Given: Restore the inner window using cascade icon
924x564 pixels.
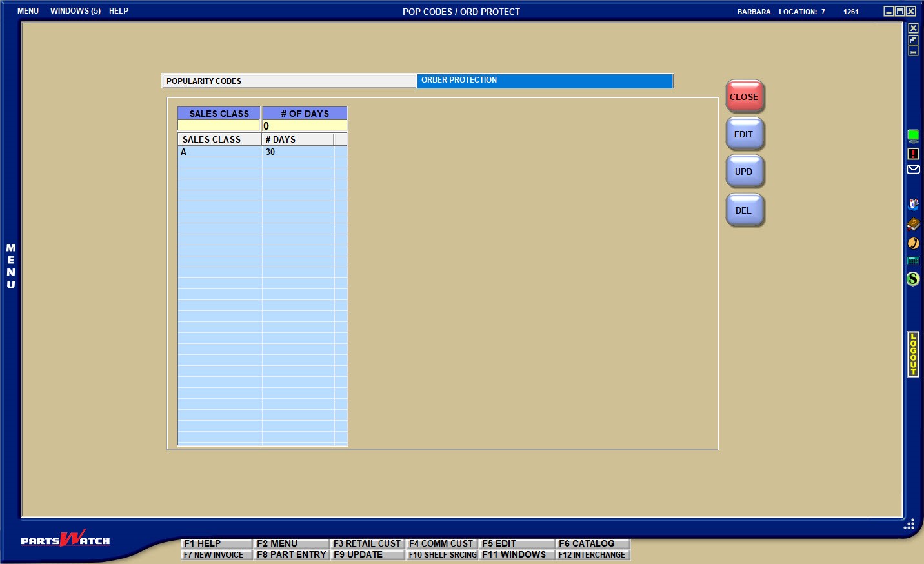Looking at the screenshot, I should click(913, 40).
